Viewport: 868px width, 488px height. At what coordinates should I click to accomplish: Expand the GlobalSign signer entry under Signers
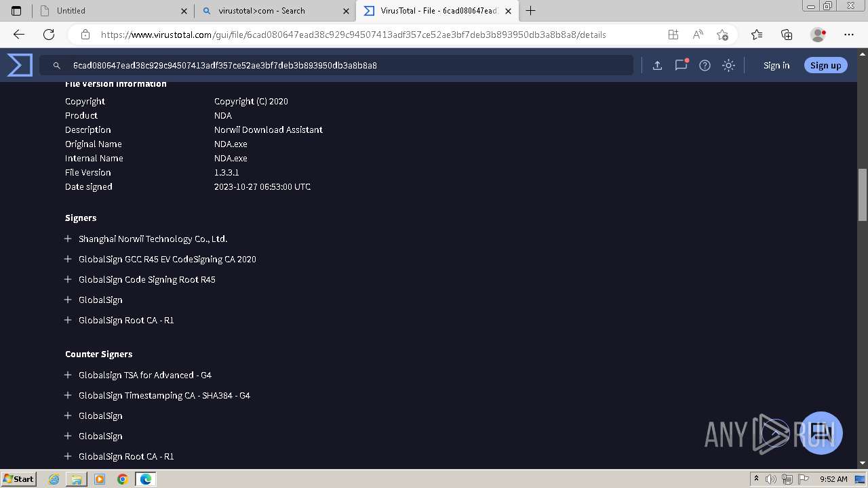click(68, 300)
